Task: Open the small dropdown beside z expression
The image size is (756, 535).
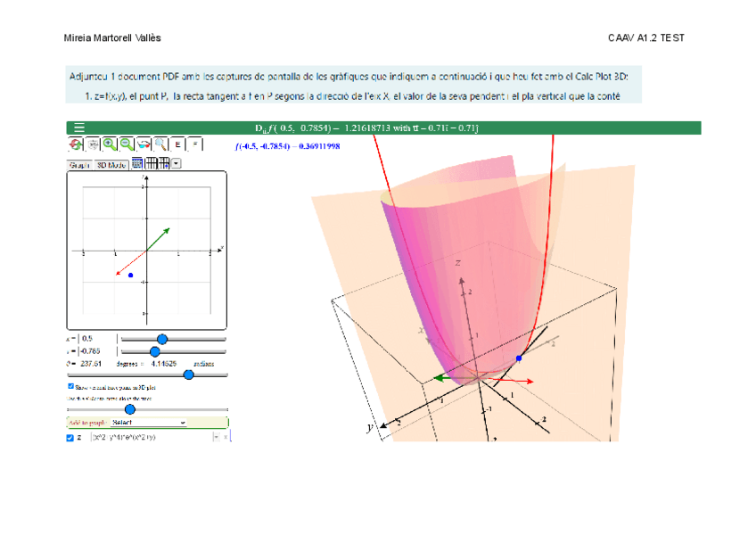Action: tap(216, 438)
